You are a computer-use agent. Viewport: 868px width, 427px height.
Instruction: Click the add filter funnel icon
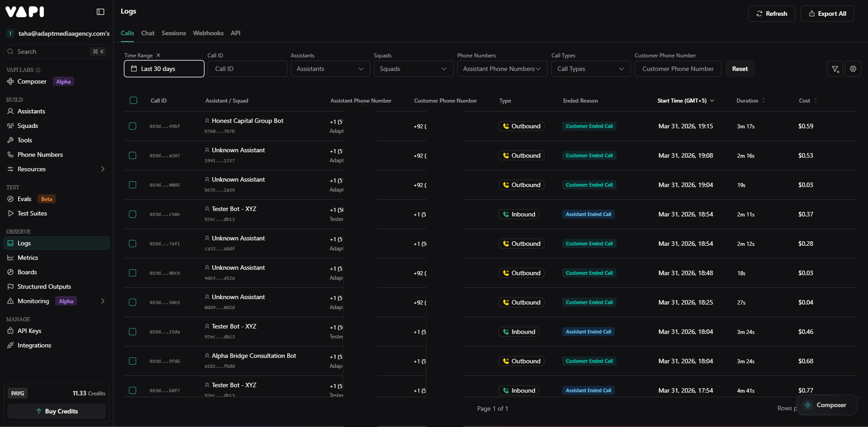(835, 69)
